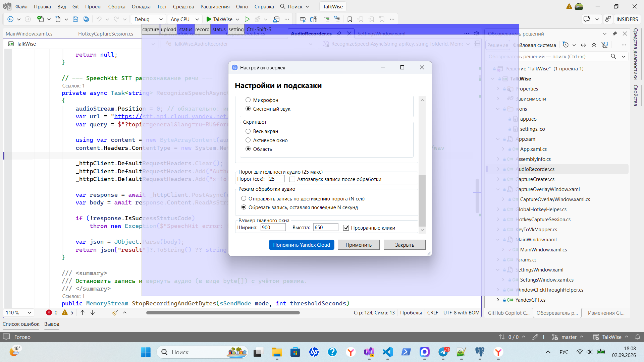This screenshot has width=644, height=362.
Task: Click the Закрыть button in settings dialog
Action: click(405, 245)
